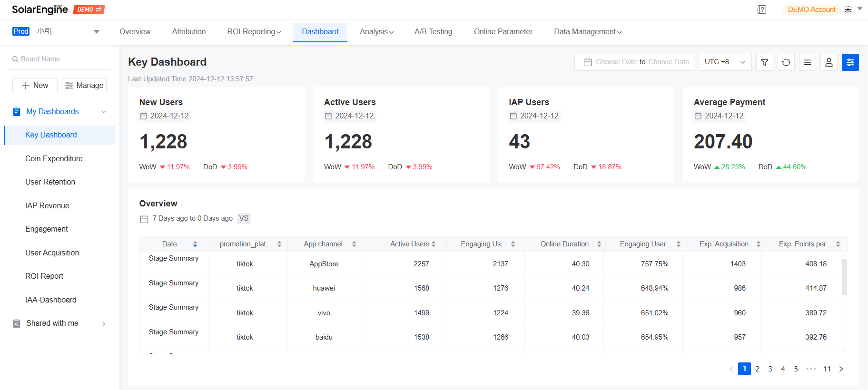Viewport: 868px width, 390px height.
Task: Toggle the VS comparison in Overview
Action: (x=244, y=218)
